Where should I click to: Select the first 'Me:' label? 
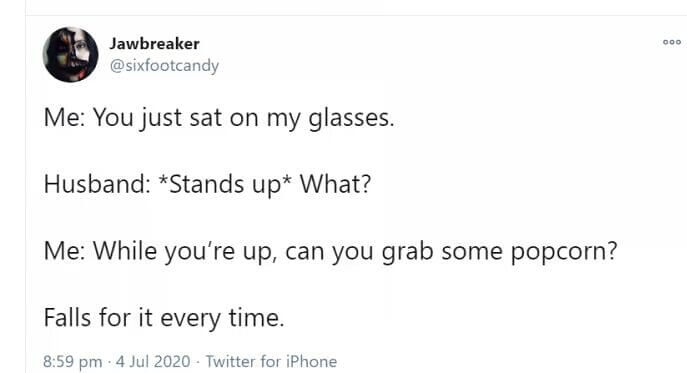(x=64, y=117)
